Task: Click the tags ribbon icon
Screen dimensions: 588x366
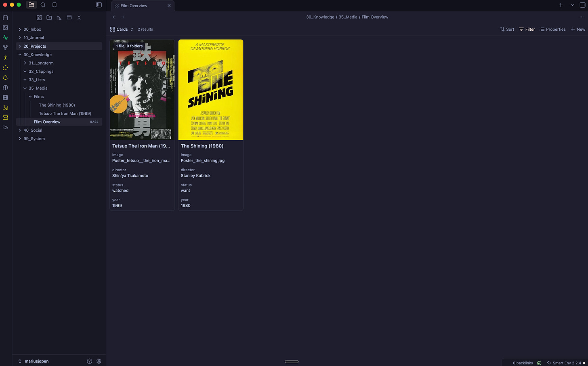Action: (5, 127)
